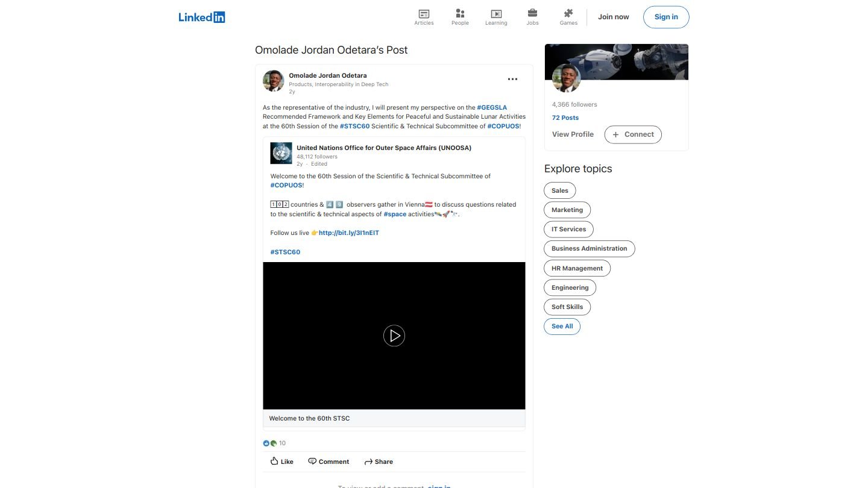Open the post's three-dot options menu

pos(512,79)
